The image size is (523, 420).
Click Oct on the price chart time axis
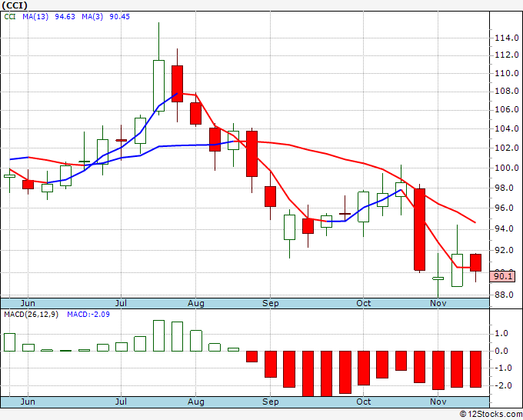click(363, 303)
